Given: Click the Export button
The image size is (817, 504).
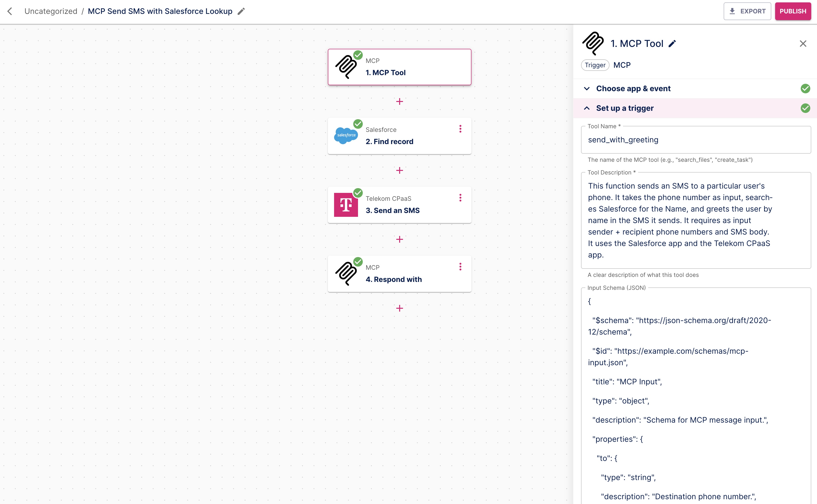Looking at the screenshot, I should pyautogui.click(x=747, y=11).
